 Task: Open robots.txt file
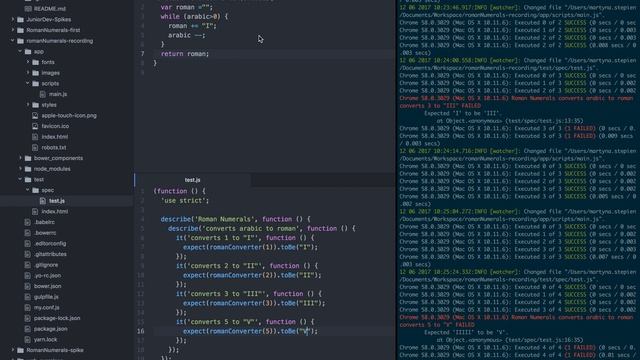tap(54, 147)
